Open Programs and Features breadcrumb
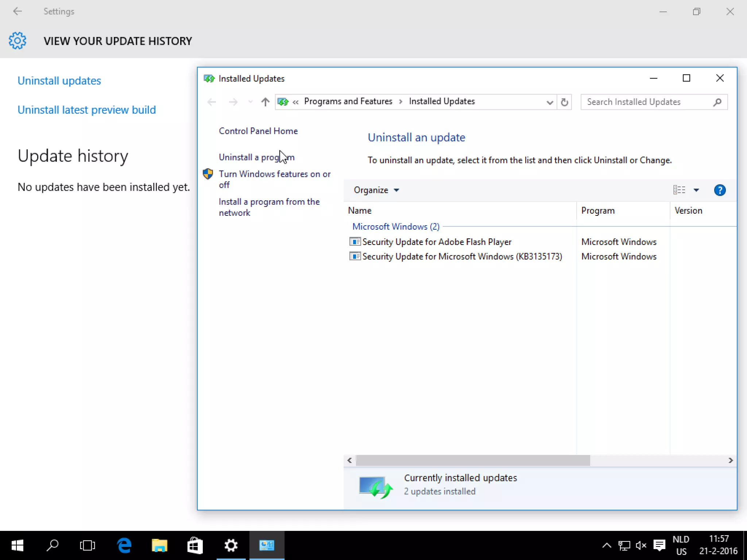 coord(348,101)
